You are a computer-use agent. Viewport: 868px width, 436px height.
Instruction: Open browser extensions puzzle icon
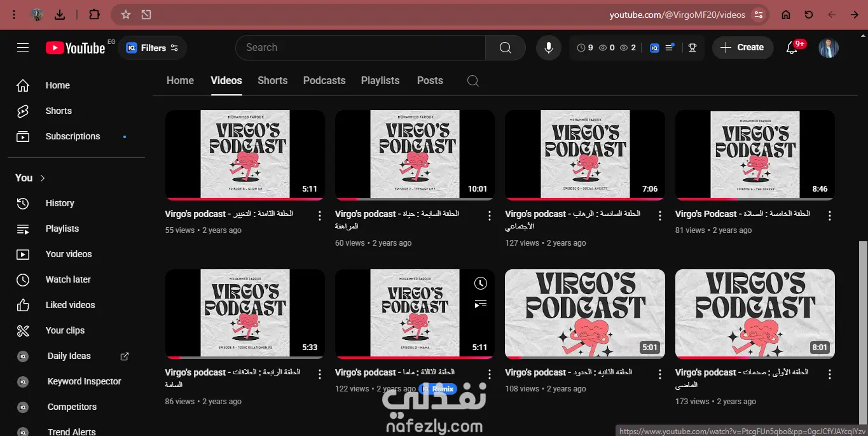tap(94, 15)
